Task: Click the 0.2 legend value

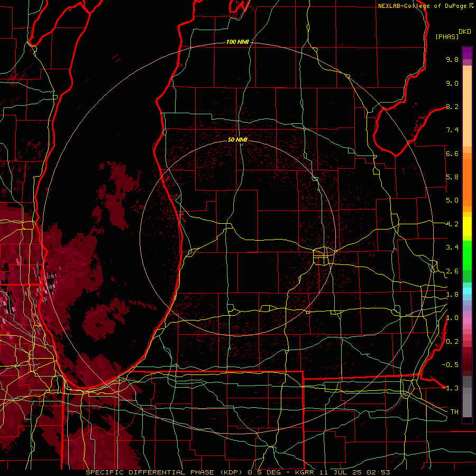Action: click(452, 342)
